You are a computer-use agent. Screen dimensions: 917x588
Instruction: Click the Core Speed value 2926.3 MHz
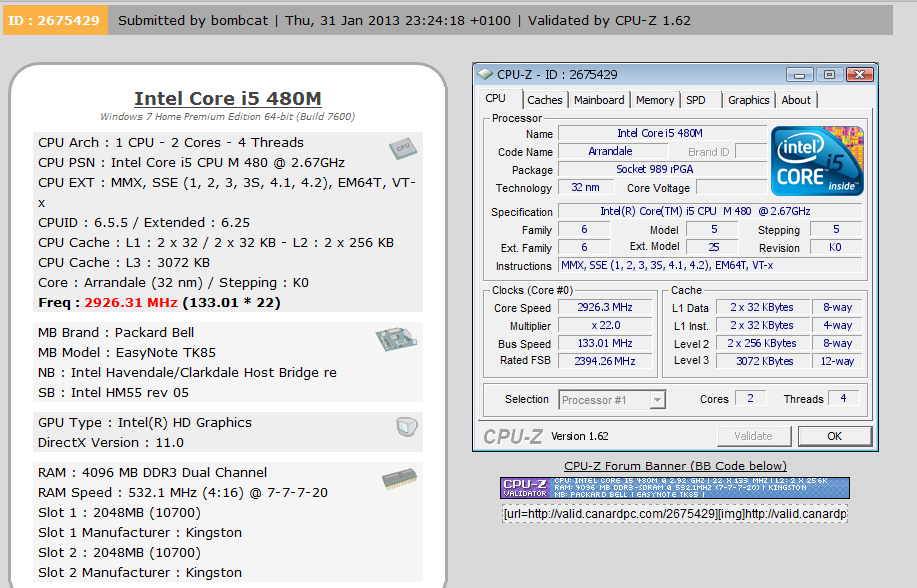click(x=605, y=307)
